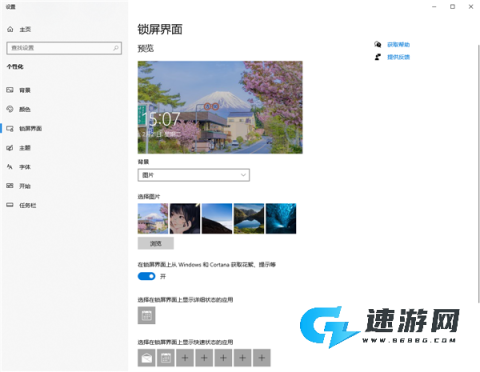Select the anime girl picture thumbnail

[185, 219]
